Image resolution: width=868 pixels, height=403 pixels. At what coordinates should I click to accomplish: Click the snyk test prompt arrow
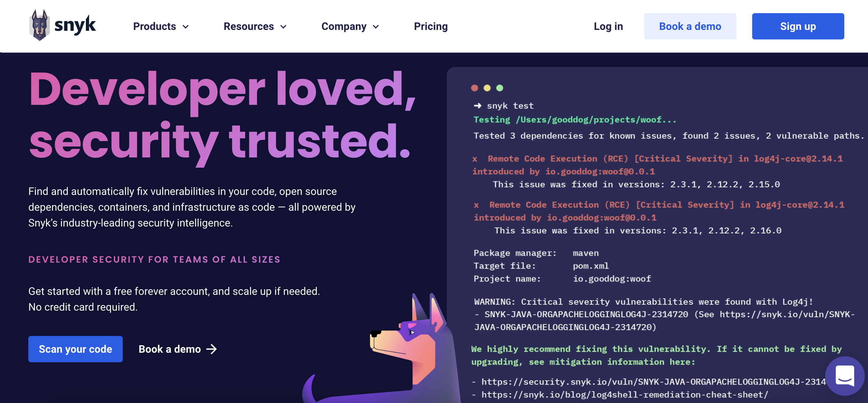(477, 106)
